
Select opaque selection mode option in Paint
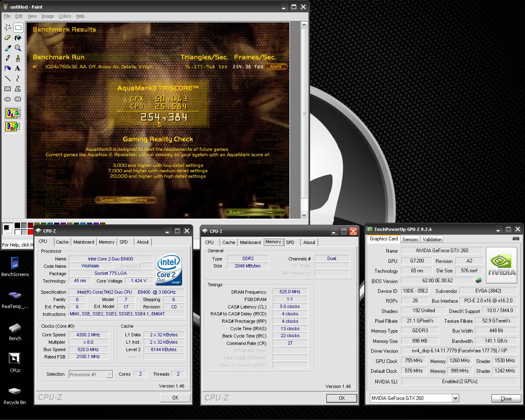[x=13, y=113]
